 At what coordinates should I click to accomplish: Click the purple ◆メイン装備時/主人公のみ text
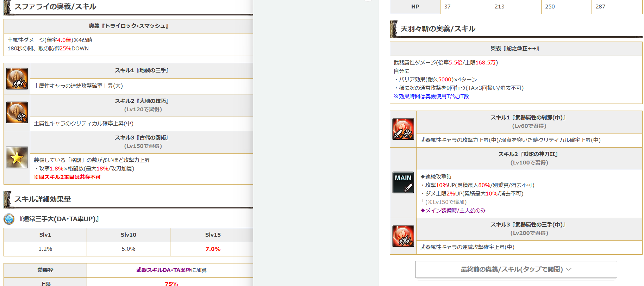(x=453, y=211)
